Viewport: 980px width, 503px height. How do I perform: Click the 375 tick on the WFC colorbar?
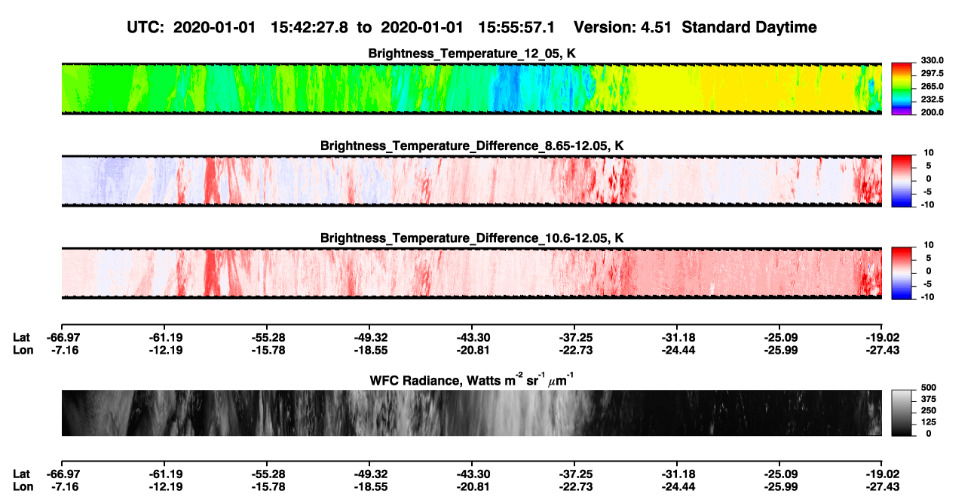(x=928, y=399)
